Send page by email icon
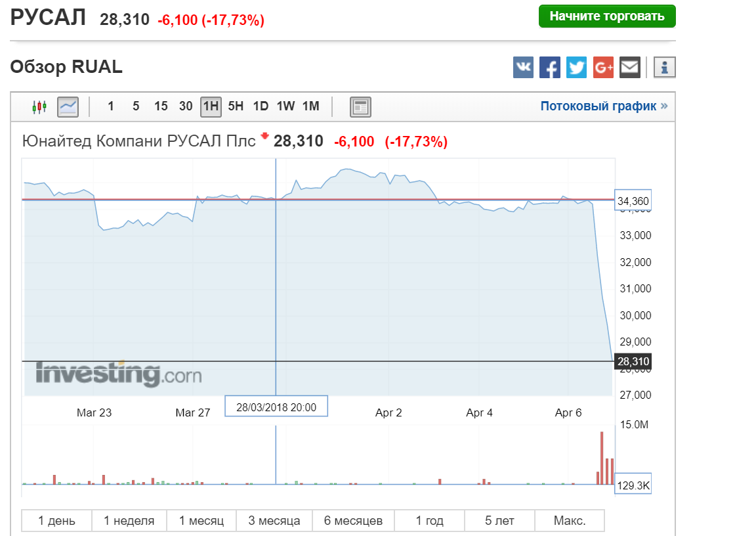Viewport: 756px width, 536px height. coord(629,67)
